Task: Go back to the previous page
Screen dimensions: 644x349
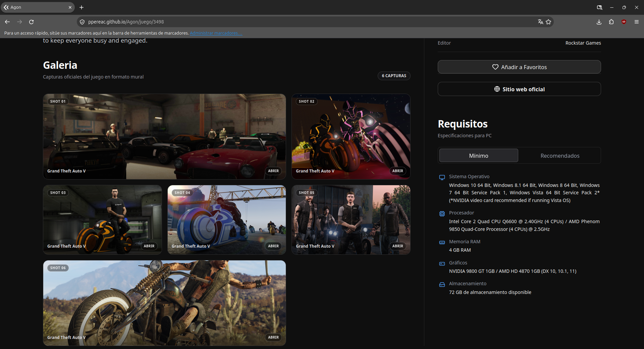Action: tap(7, 22)
